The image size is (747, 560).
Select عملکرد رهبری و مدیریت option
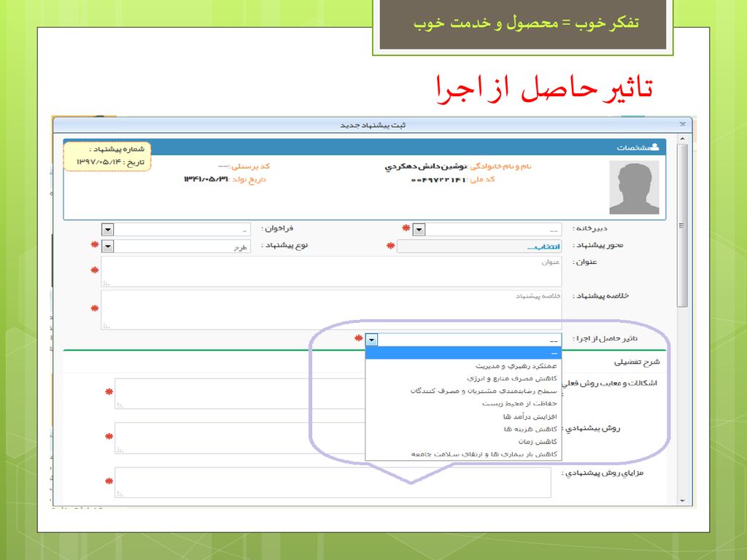point(463,366)
